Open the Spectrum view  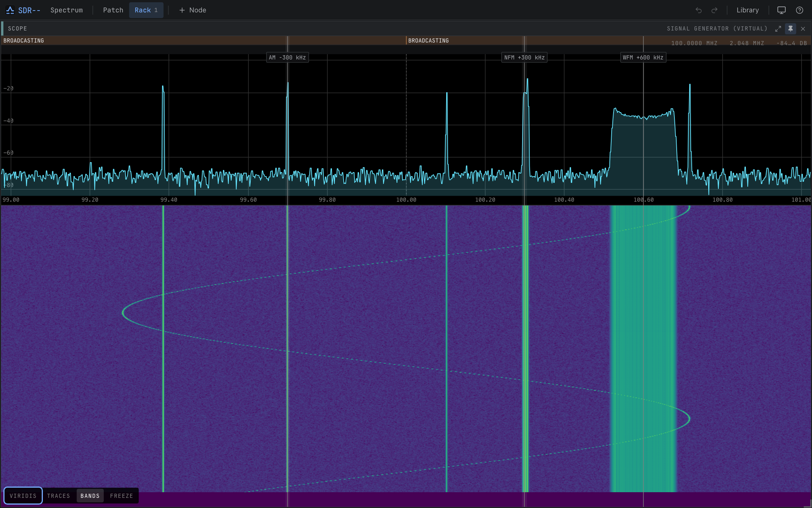coord(67,10)
